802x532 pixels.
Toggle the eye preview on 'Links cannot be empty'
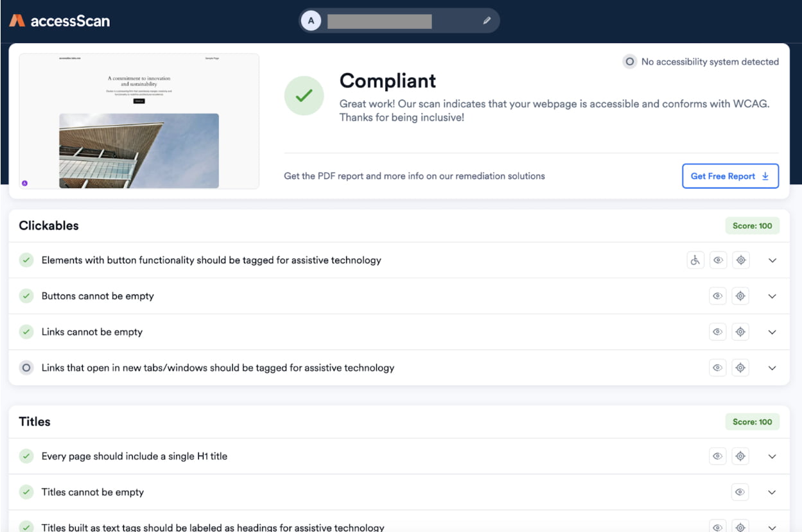point(718,332)
